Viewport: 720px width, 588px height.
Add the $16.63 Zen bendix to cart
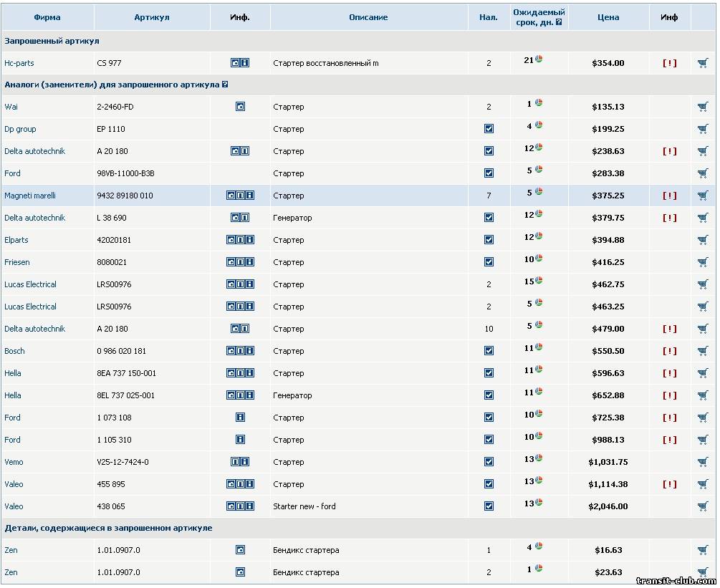tap(703, 550)
